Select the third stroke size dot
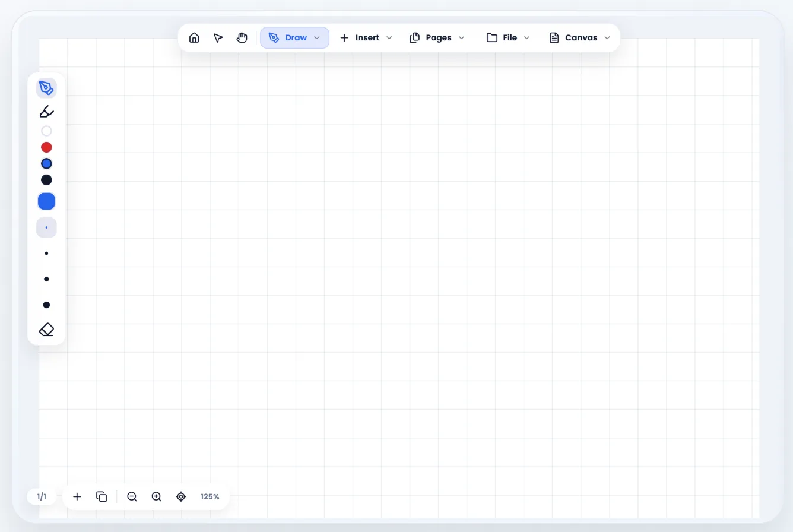The image size is (793, 532). [x=46, y=278]
